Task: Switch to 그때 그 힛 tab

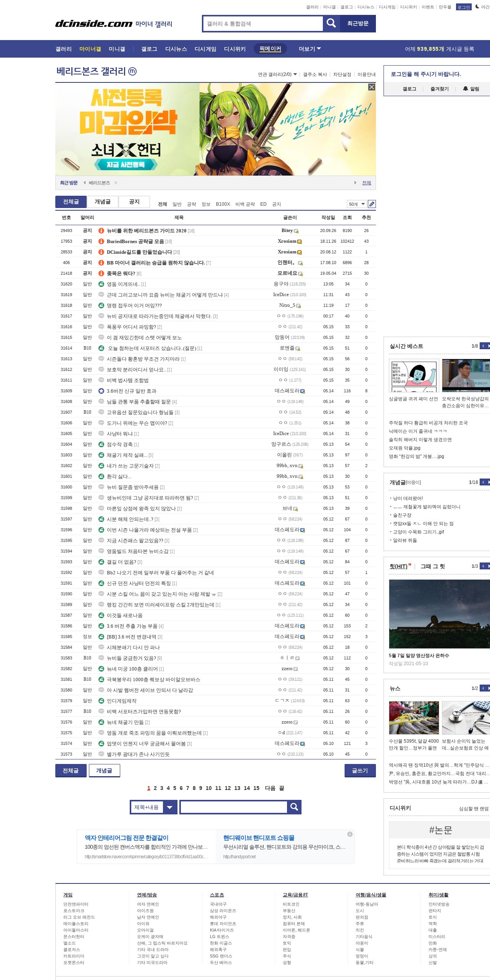Action: tap(432, 566)
